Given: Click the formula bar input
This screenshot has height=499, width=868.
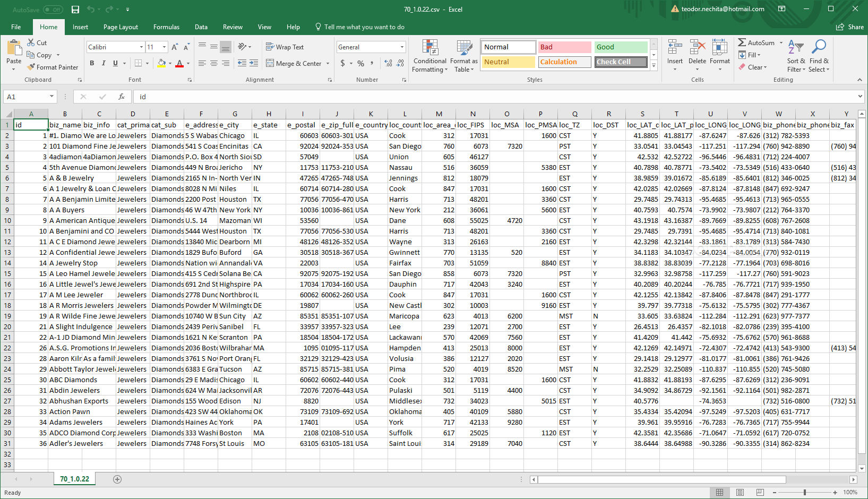Looking at the screenshot, I should [x=494, y=97].
